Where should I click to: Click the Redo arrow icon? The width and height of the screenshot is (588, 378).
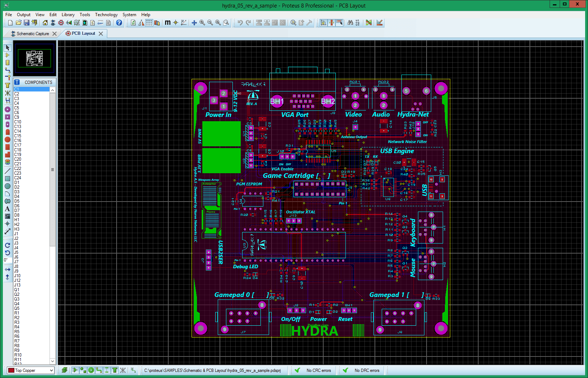click(248, 23)
